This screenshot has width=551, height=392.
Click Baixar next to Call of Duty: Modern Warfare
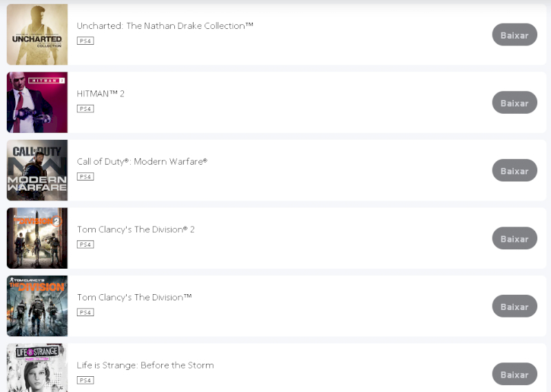[x=514, y=170]
